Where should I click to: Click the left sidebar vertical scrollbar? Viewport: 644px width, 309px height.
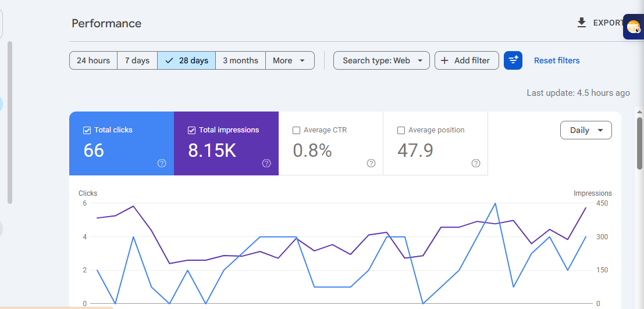10,122
